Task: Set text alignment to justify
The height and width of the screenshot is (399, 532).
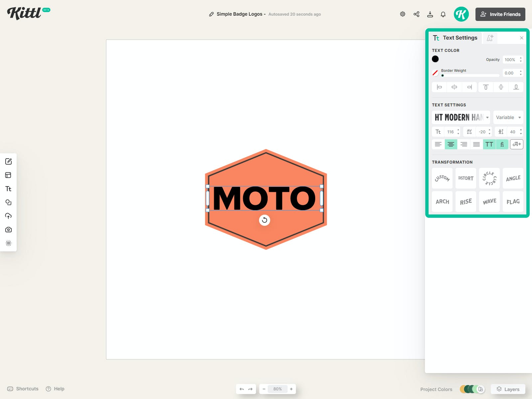Action: [x=476, y=144]
